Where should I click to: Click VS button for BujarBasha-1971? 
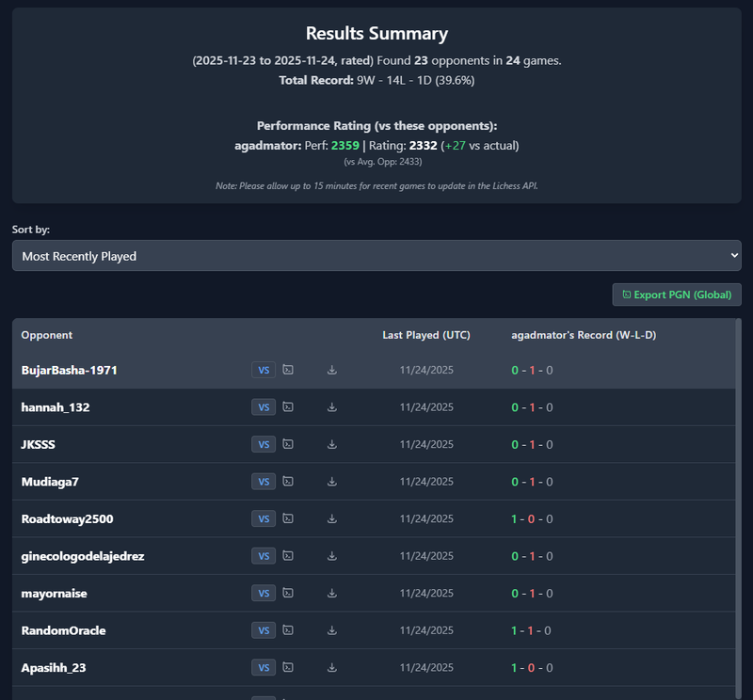point(264,370)
